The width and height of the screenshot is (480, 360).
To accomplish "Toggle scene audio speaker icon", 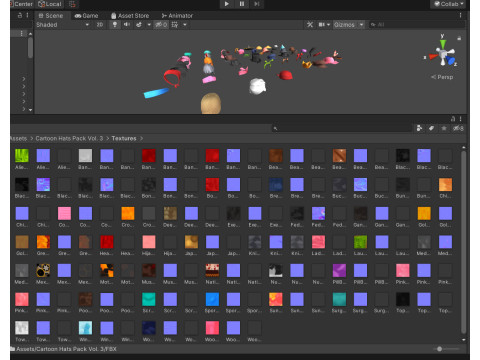I will [x=127, y=25].
